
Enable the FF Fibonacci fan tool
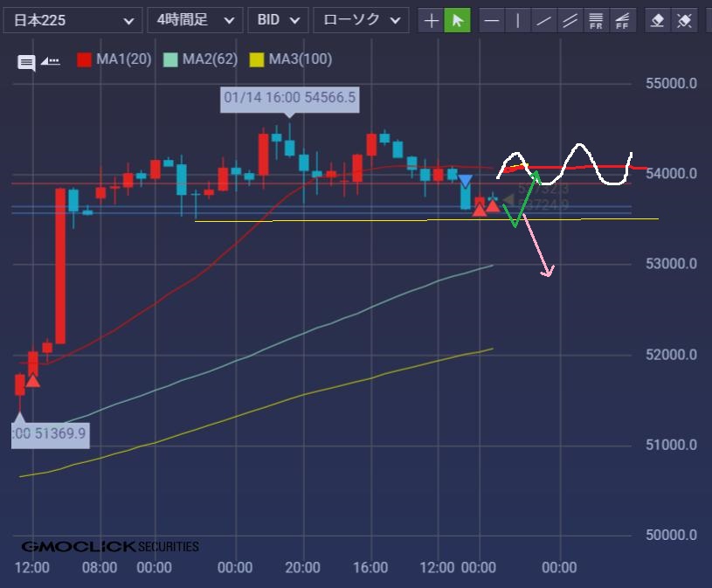(x=622, y=20)
